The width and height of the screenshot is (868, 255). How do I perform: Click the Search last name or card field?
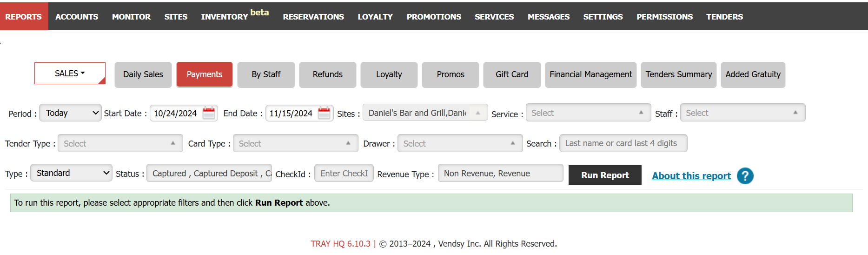pyautogui.click(x=623, y=143)
